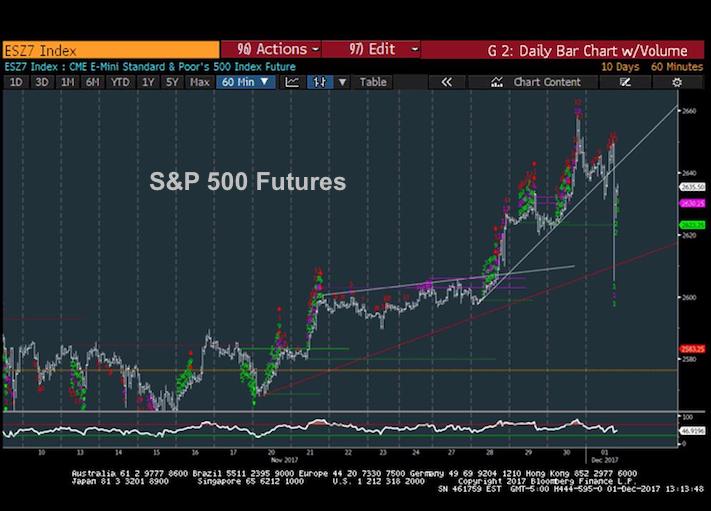Click the 2660 price axis label
The image size is (711, 511).
tap(689, 111)
